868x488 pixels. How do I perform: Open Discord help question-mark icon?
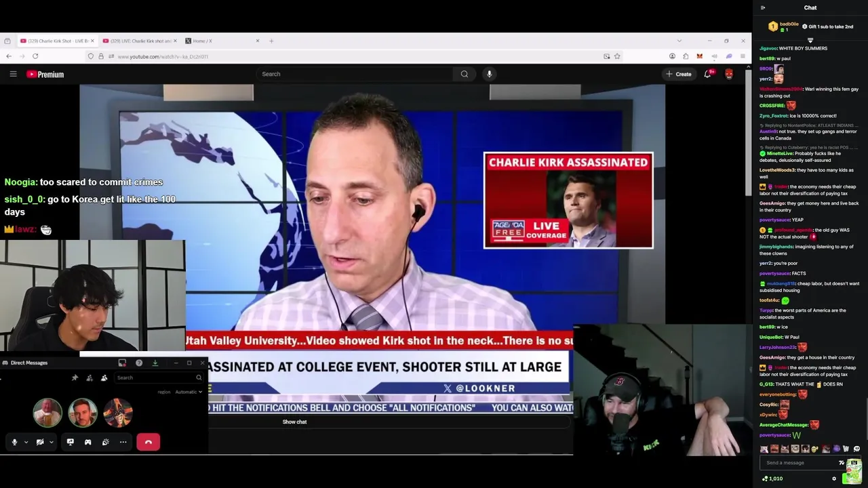(x=139, y=363)
